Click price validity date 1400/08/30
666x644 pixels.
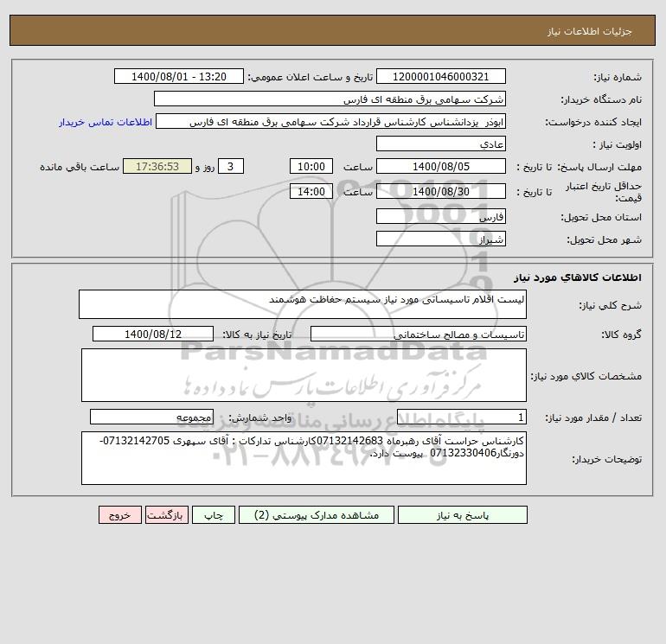(x=441, y=191)
